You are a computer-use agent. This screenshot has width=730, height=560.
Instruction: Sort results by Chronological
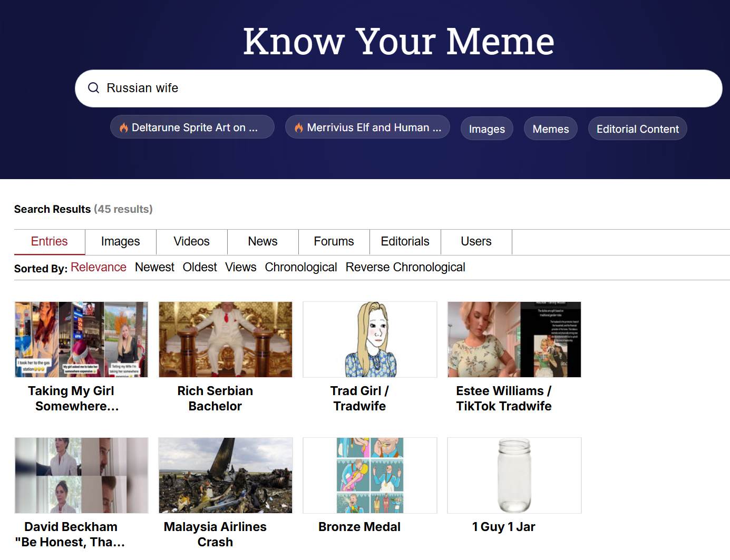point(301,268)
